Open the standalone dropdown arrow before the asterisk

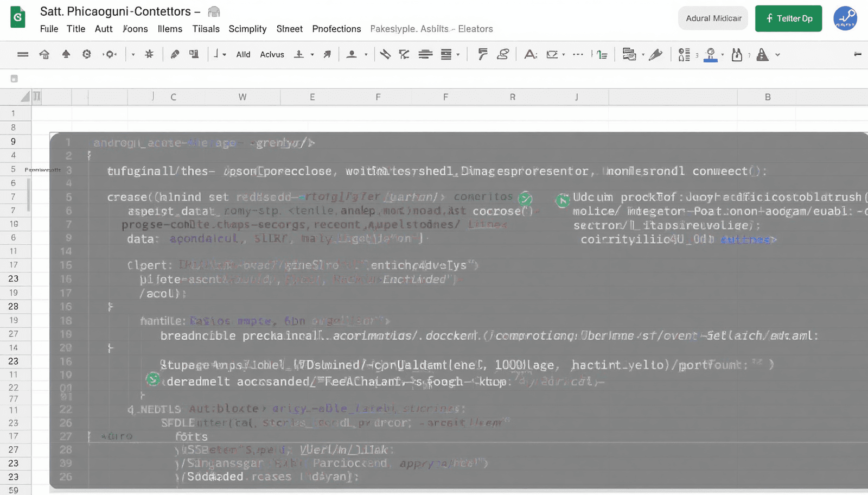click(x=133, y=55)
